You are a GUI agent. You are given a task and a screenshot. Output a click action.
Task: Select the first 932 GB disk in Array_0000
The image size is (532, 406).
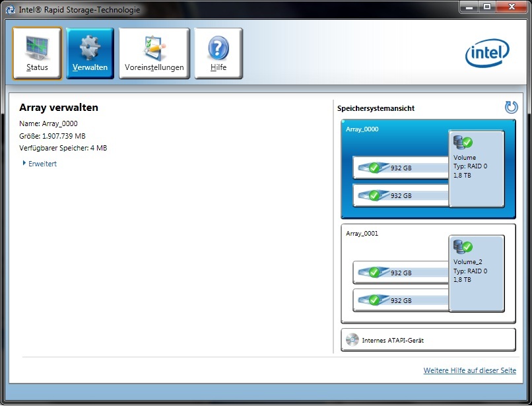click(x=401, y=168)
